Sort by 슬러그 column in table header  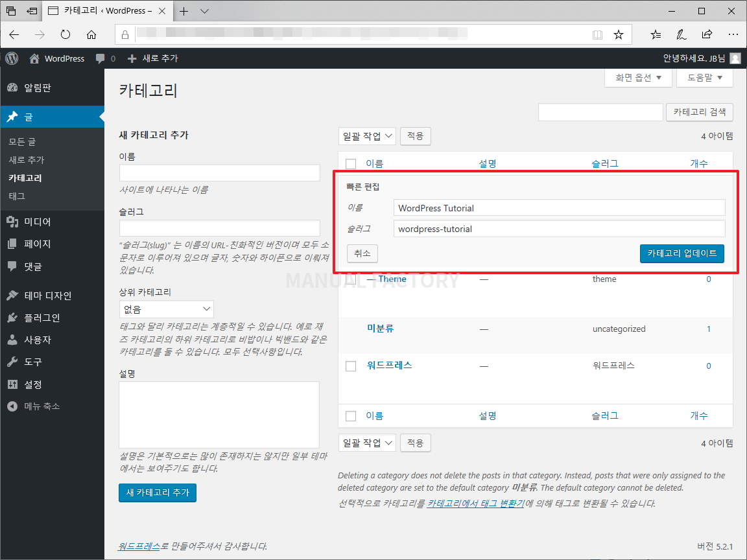click(604, 163)
